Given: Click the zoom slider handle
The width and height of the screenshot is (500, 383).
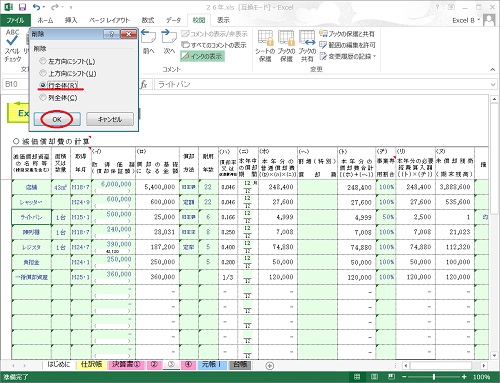Looking at the screenshot, I should pyautogui.click(x=434, y=377).
